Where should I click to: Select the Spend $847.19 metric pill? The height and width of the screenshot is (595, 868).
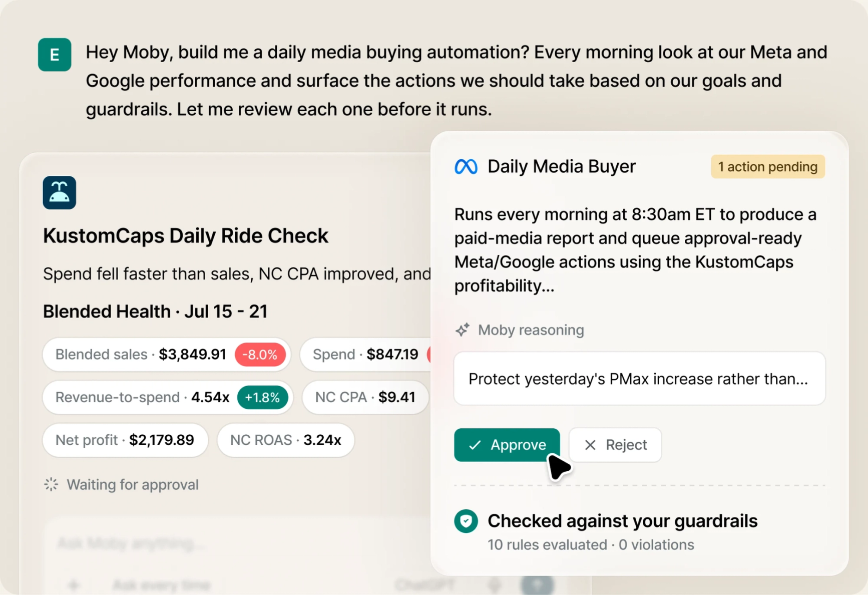pos(366,355)
